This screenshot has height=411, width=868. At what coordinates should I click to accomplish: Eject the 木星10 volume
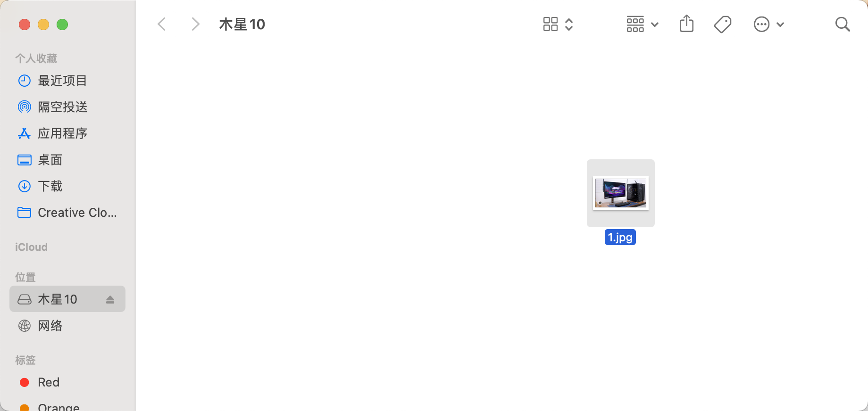tap(110, 299)
